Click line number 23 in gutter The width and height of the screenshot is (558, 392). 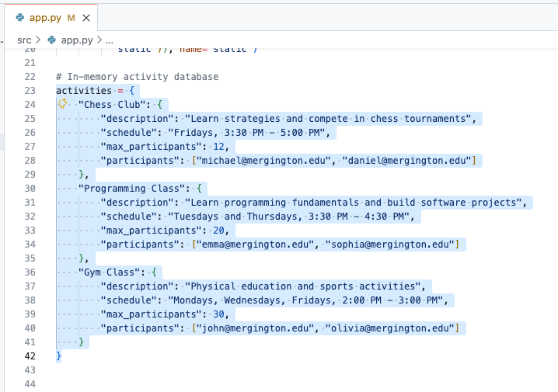point(30,91)
